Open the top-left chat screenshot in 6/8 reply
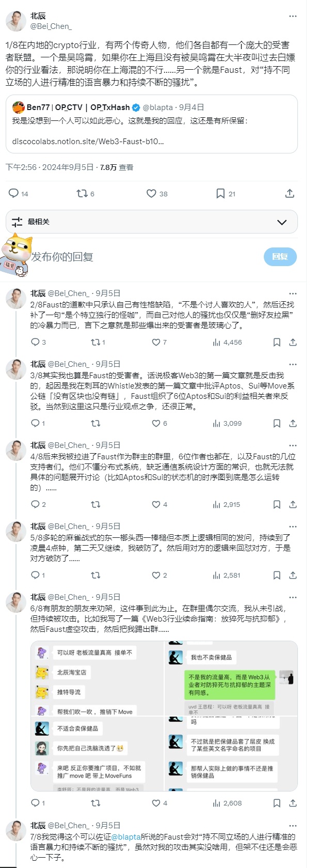This screenshot has width=317, height=868. pyautogui.click(x=97, y=678)
